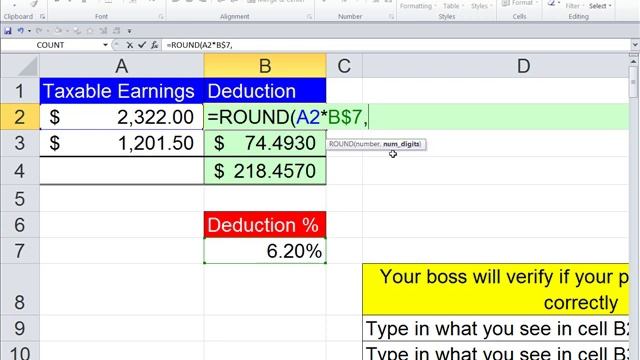Click the vertical scrollbar up arrow
Viewport: 640px width, 360px height.
coord(633,62)
